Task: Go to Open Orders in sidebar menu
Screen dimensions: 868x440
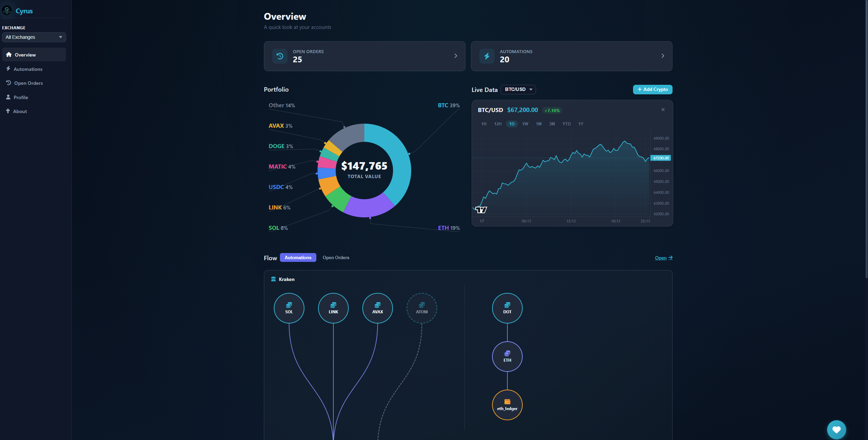Action: 34,83
